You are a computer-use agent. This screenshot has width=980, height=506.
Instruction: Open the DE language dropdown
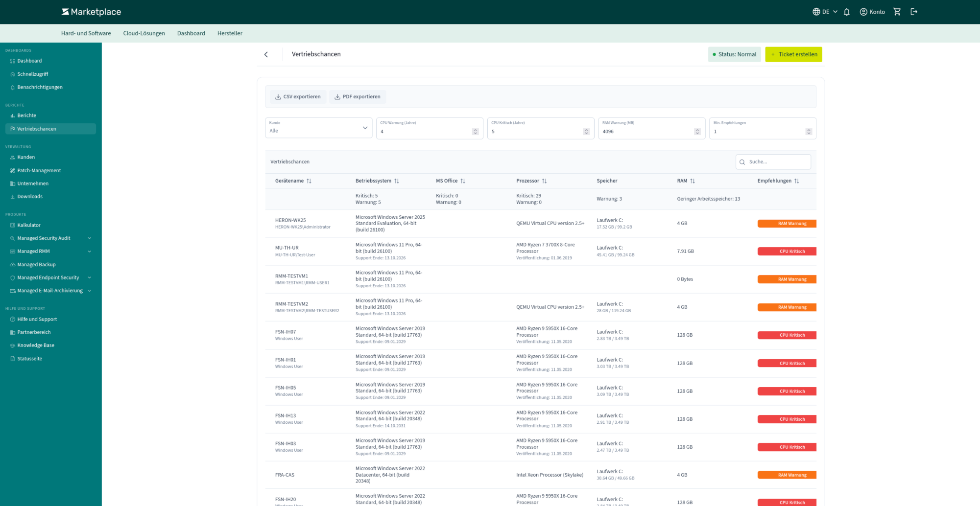click(x=825, y=12)
